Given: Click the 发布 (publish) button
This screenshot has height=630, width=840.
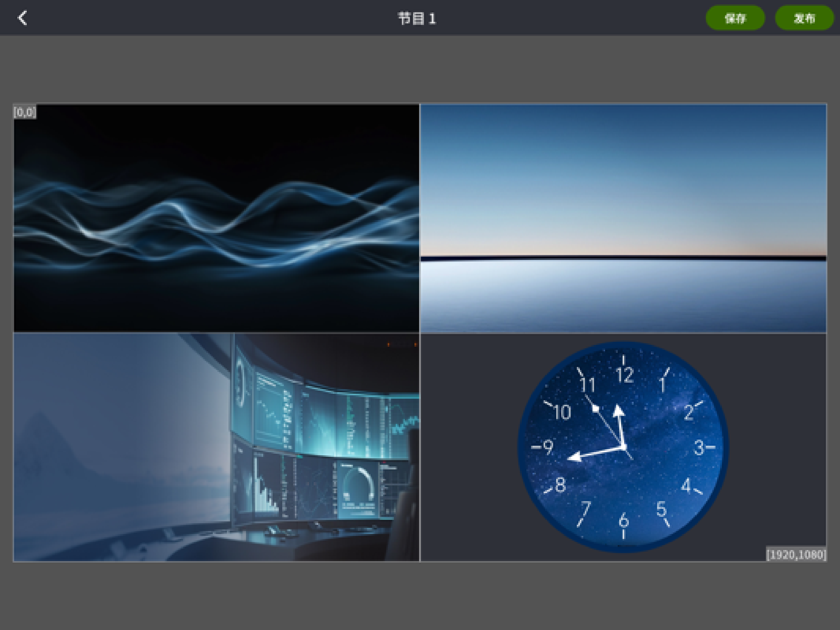Looking at the screenshot, I should pyautogui.click(x=804, y=18).
